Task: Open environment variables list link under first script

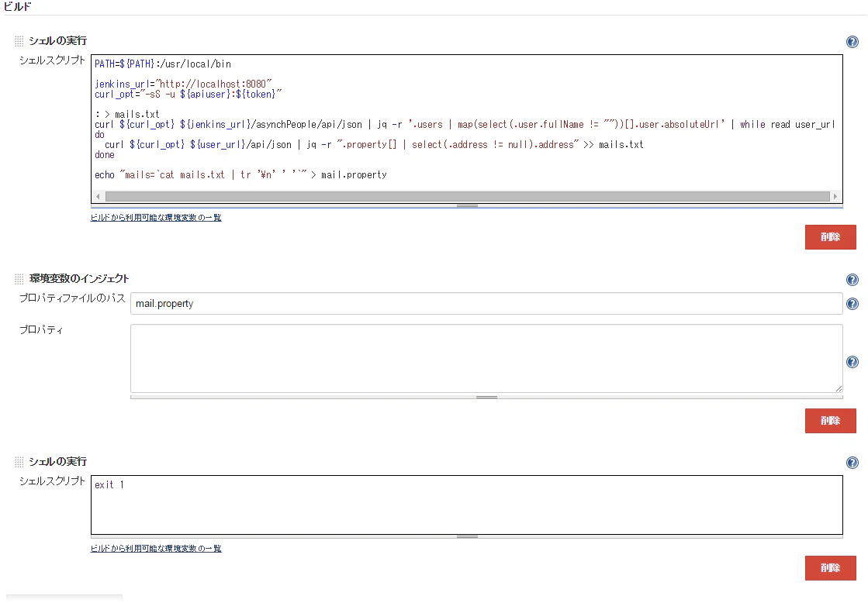Action: (x=156, y=218)
